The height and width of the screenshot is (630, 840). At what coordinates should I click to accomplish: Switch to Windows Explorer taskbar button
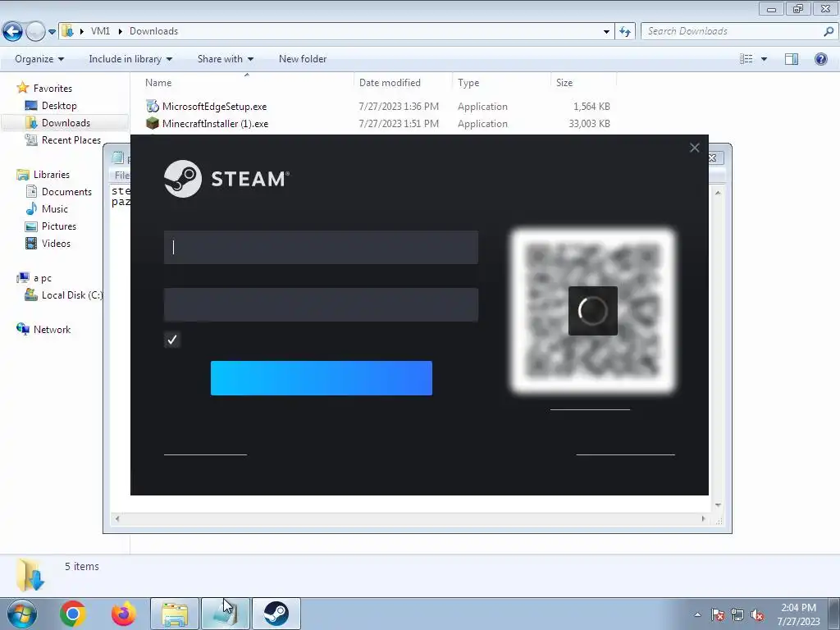pos(175,614)
